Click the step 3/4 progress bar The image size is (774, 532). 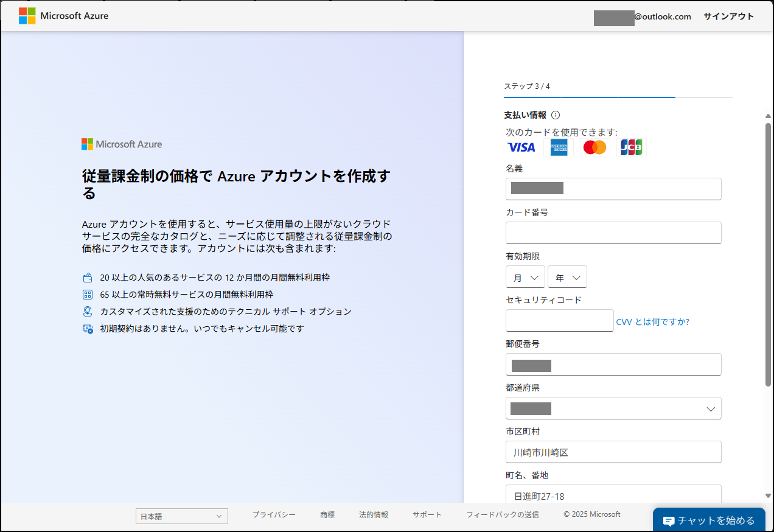click(x=618, y=97)
